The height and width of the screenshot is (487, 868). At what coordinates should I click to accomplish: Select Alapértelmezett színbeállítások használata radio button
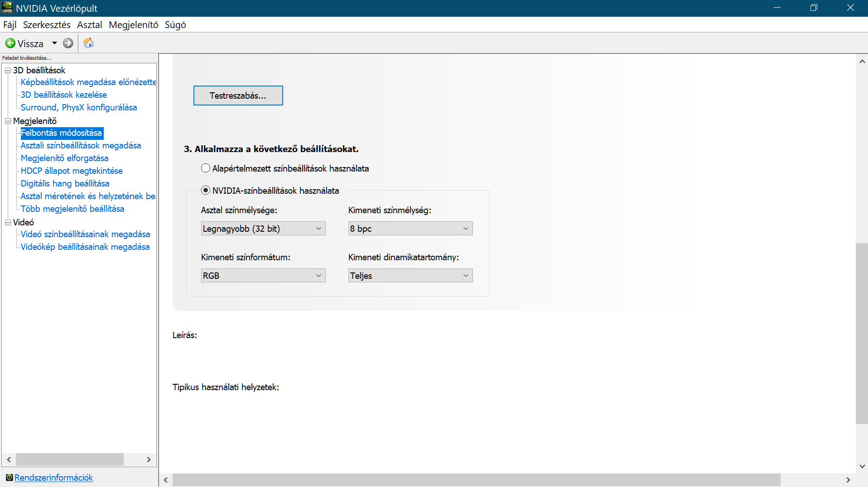(x=206, y=168)
